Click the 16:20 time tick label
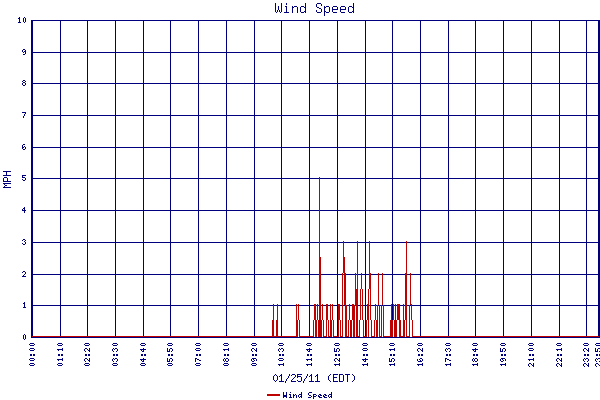 coord(421,355)
